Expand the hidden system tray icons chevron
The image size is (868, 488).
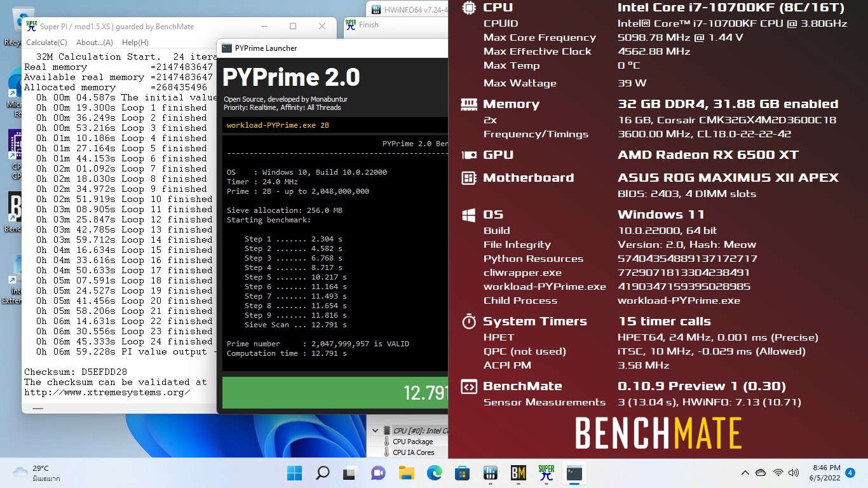tap(745, 473)
